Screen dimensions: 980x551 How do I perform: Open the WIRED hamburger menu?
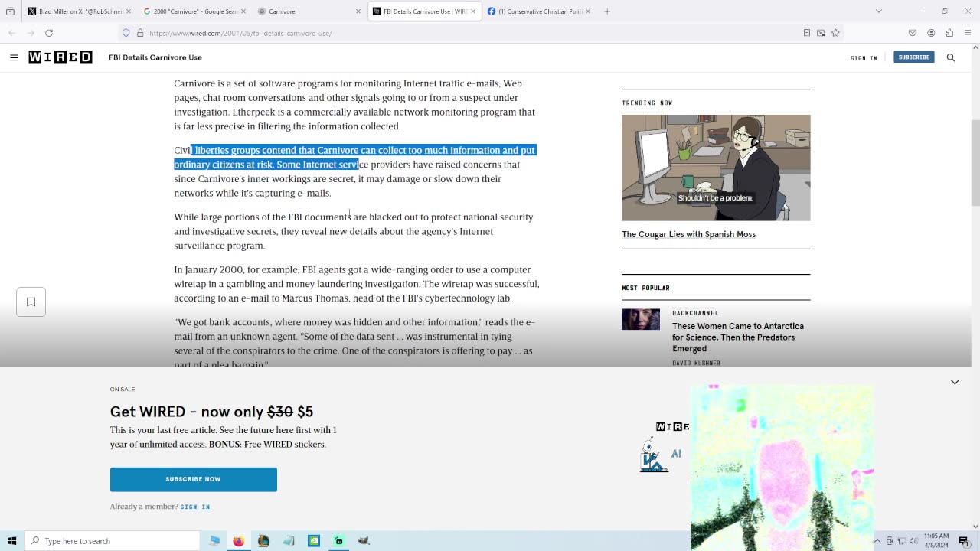(x=14, y=57)
